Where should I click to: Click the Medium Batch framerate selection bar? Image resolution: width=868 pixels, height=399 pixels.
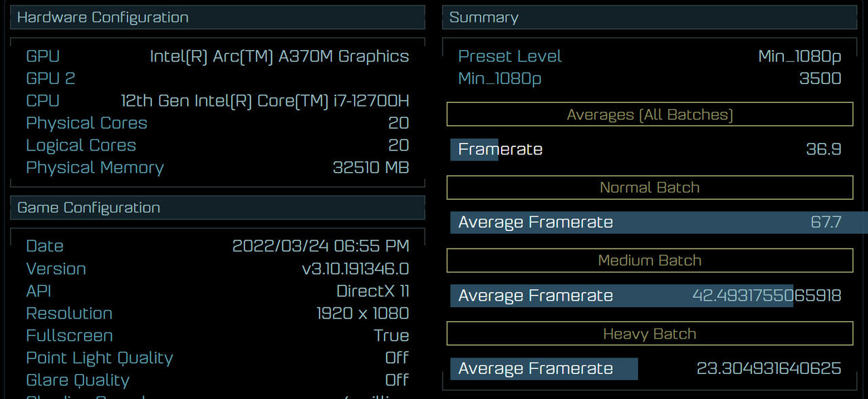(x=623, y=295)
